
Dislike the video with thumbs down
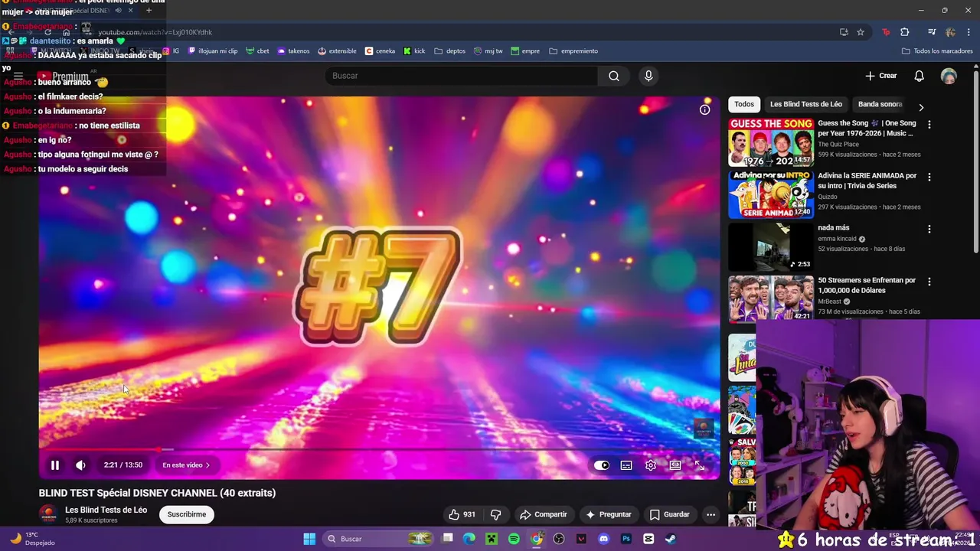pos(495,514)
